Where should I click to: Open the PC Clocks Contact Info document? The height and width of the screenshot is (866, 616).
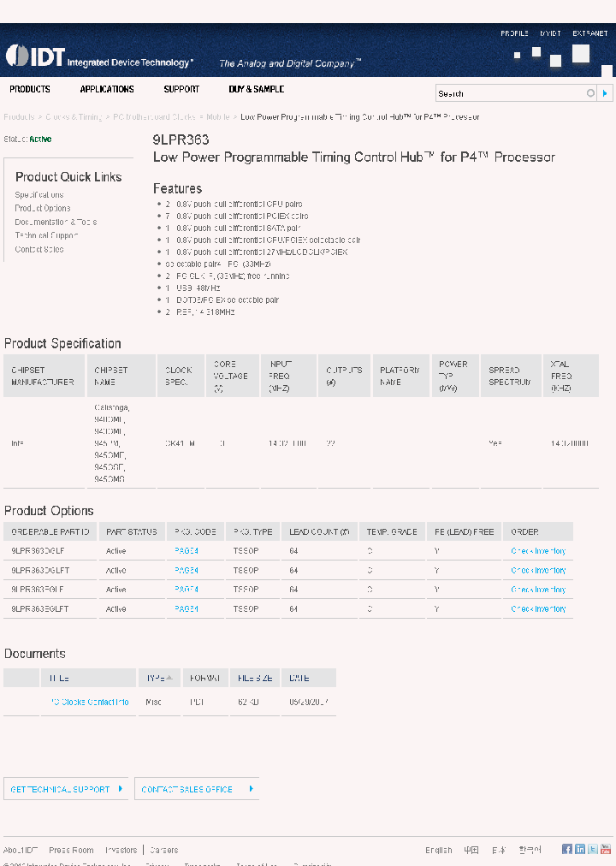point(90,702)
